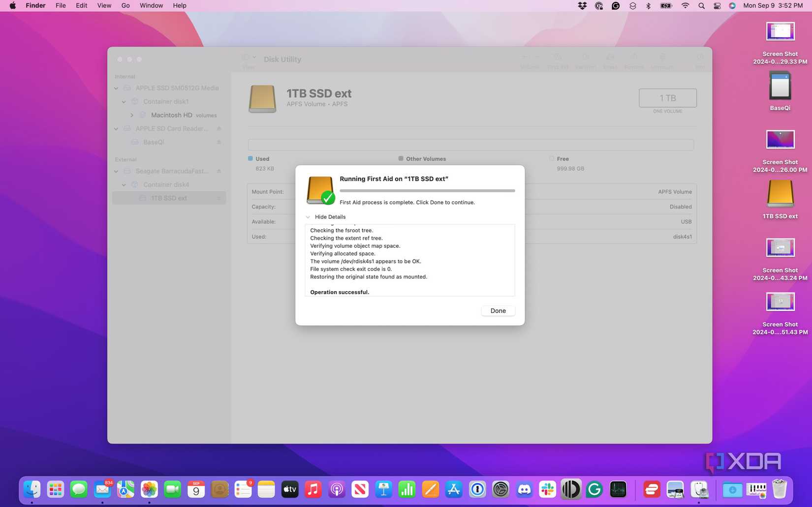Select First Aid in the toolbar
The image size is (812, 507).
point(558,60)
